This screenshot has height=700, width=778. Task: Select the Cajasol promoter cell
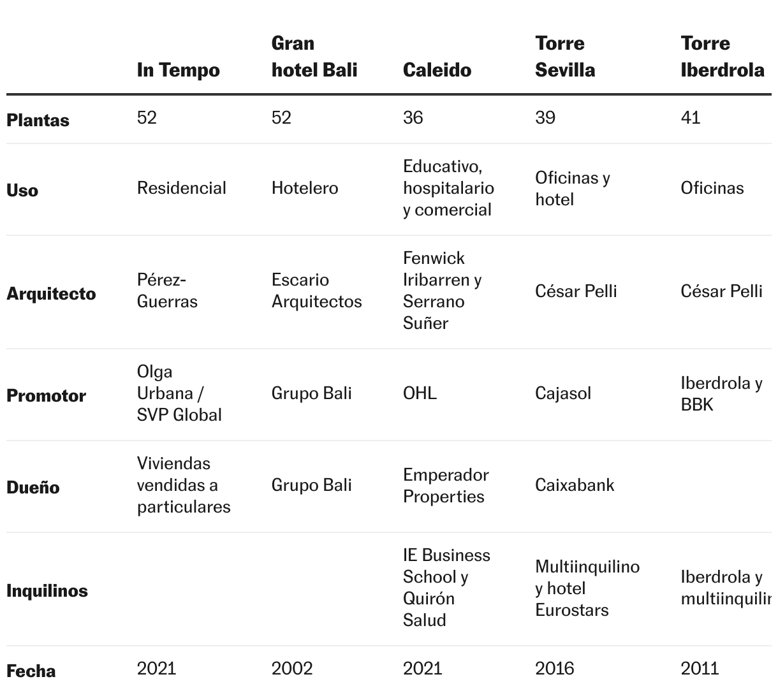563,393
